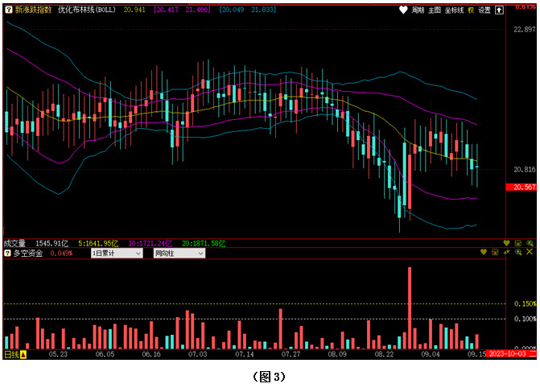Favorite the 多空资金 panel with heart icon
This screenshot has width=540, height=392.
[484, 252]
